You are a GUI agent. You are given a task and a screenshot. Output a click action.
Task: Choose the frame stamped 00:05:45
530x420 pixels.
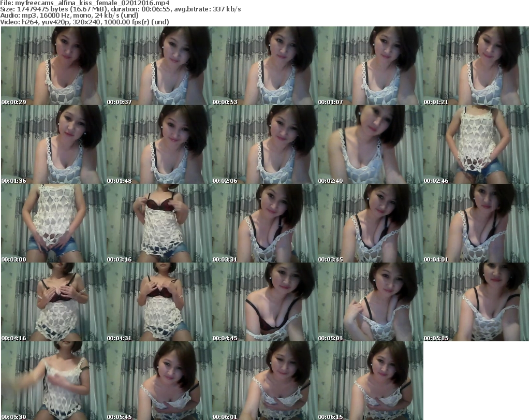(159, 381)
